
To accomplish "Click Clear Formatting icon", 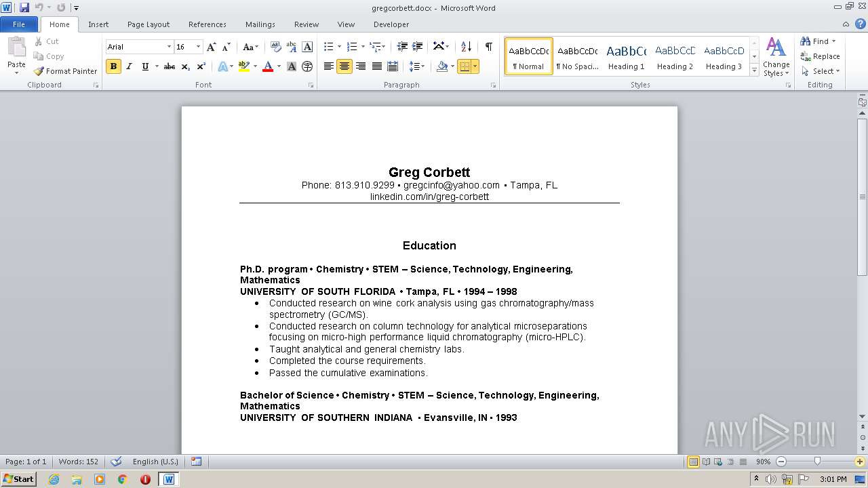I will pyautogui.click(x=276, y=47).
